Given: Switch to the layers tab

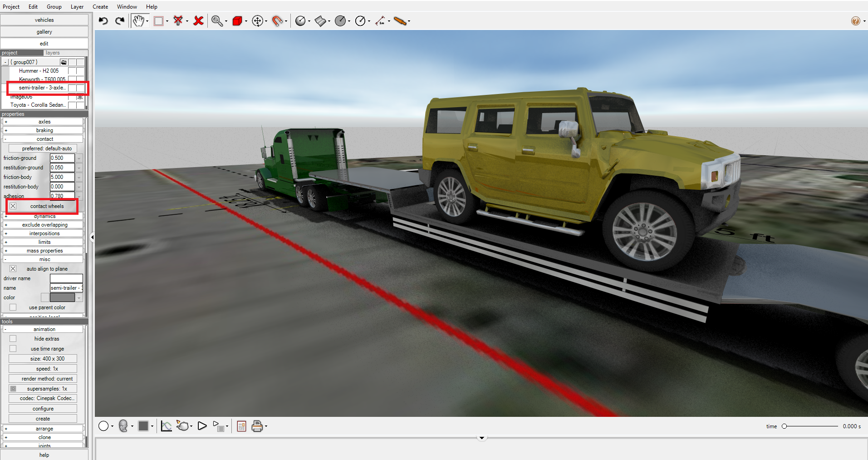Looking at the screenshot, I should click(x=53, y=53).
